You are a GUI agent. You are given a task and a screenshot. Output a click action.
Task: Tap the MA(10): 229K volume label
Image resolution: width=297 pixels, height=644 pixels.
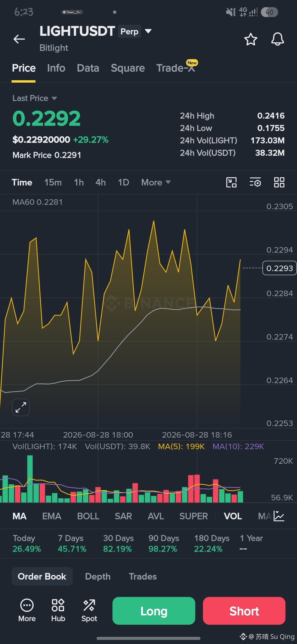(x=238, y=446)
